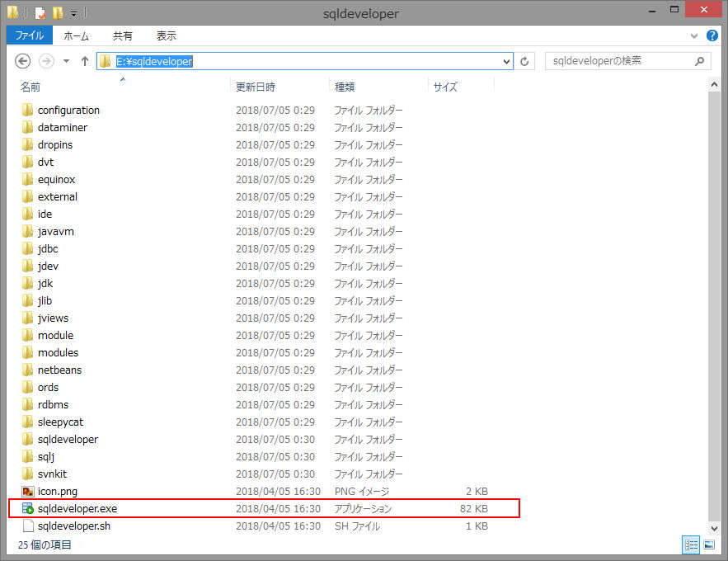Screen dimensions: 728x561
Task: Open the ファイル menu tab
Action: (x=29, y=35)
